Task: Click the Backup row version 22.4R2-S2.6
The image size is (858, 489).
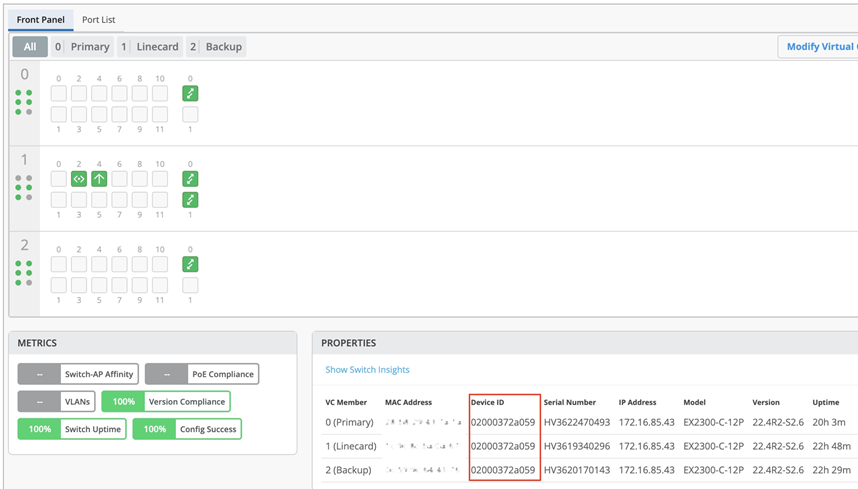Action: pyautogui.click(x=778, y=470)
